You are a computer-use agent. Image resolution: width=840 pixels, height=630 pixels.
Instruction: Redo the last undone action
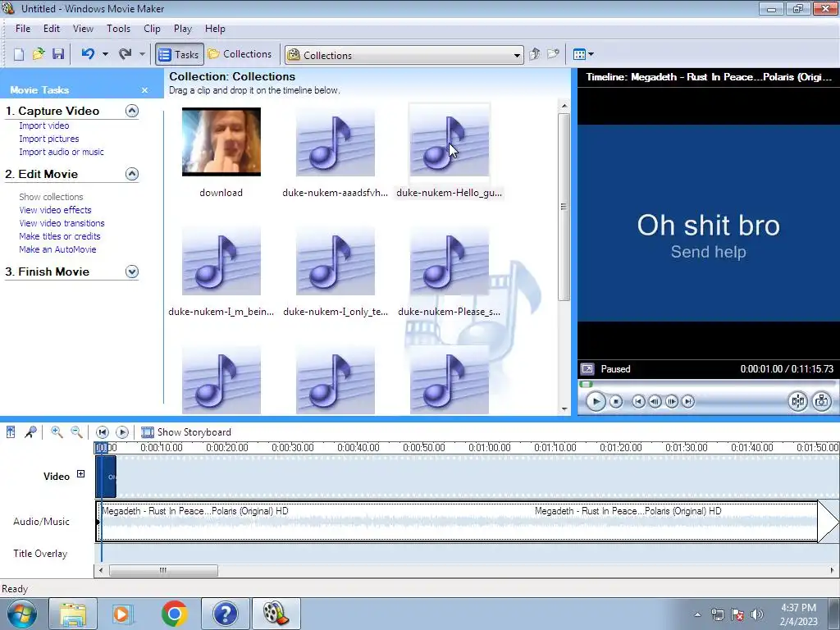(125, 54)
